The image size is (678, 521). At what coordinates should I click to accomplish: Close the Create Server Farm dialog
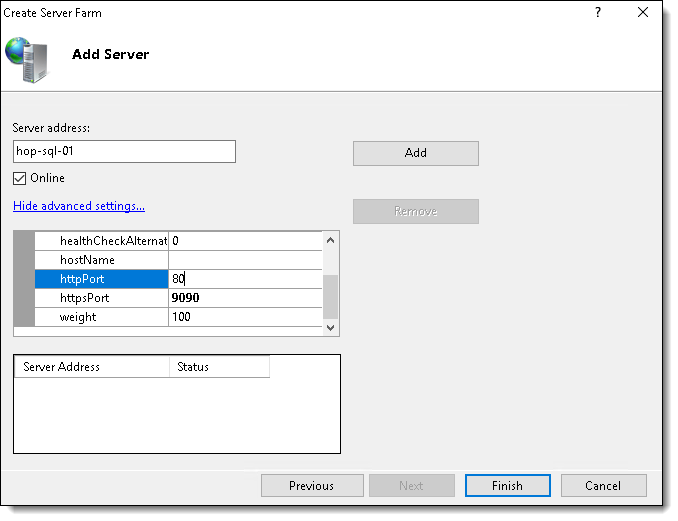(x=643, y=13)
